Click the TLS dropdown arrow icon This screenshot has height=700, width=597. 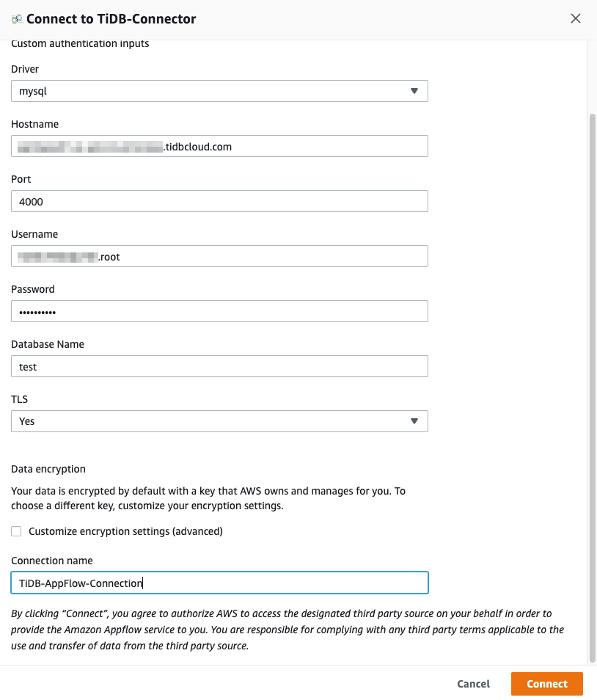tap(416, 421)
